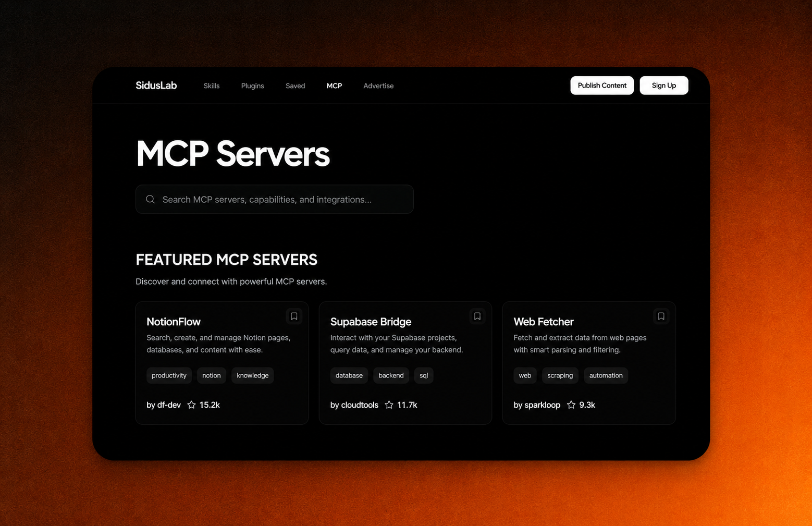
Task: Open the Skills nav item
Action: [212, 86]
